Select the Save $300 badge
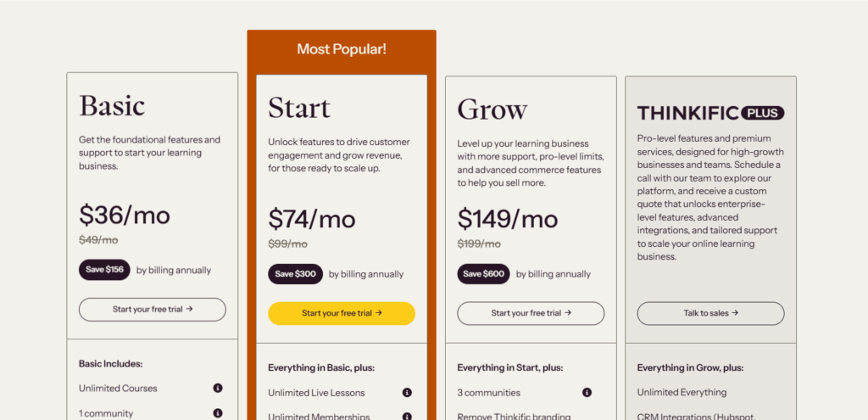 295,274
